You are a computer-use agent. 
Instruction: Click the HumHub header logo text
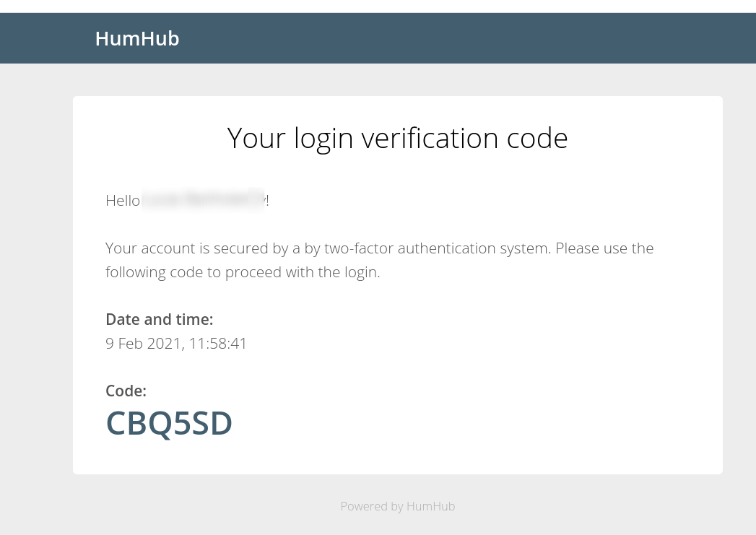137,38
